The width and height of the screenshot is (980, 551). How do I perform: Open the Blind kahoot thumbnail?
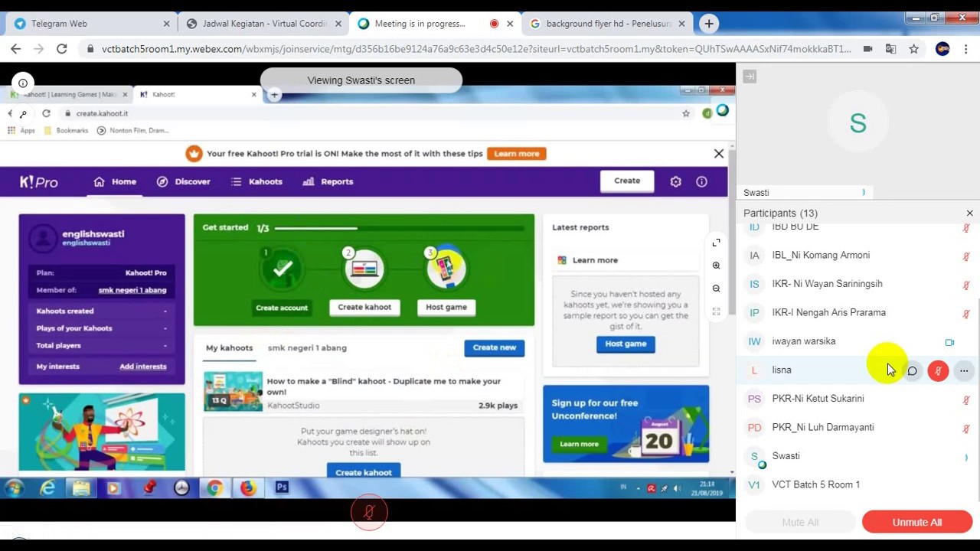click(233, 392)
